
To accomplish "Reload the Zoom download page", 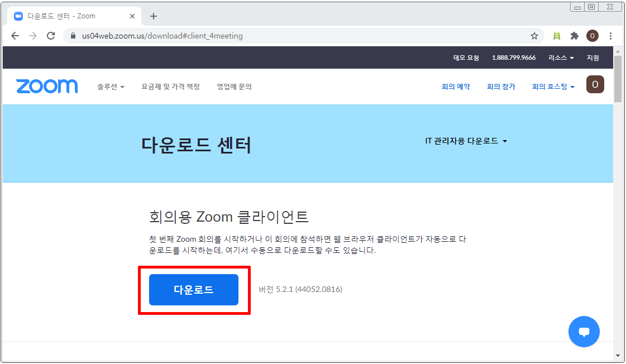I will tap(51, 36).
